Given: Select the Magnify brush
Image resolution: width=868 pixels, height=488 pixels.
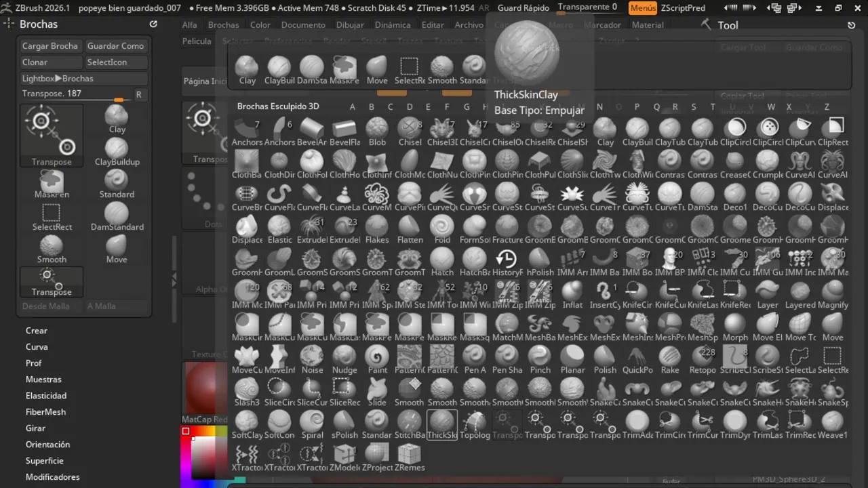Looking at the screenshot, I should [833, 293].
